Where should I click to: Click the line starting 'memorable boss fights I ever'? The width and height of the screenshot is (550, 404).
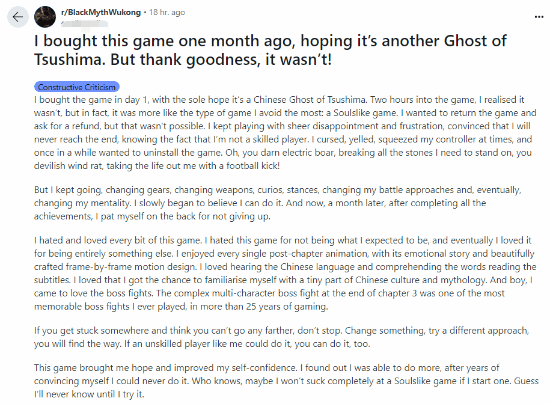[x=181, y=307]
